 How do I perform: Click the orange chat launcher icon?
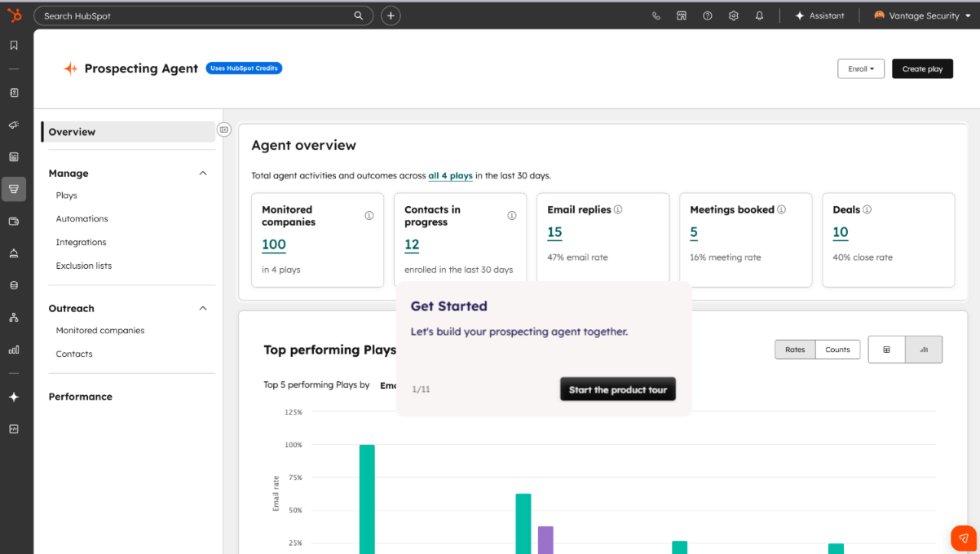point(964,539)
